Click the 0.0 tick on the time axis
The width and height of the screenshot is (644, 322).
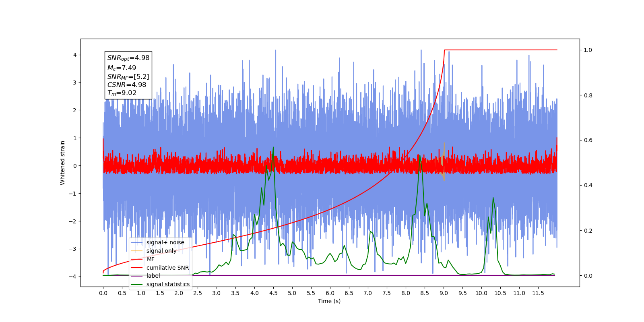click(103, 293)
